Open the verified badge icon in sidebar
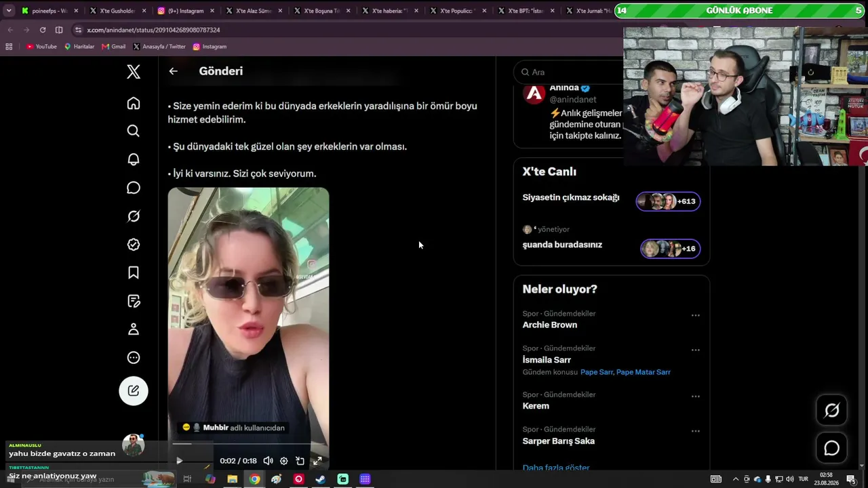 tap(134, 245)
